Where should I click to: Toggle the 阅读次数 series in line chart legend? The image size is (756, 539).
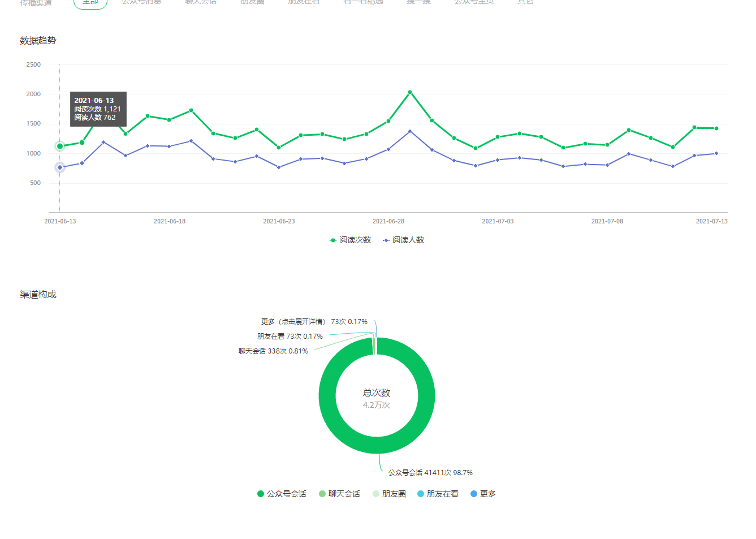point(350,240)
